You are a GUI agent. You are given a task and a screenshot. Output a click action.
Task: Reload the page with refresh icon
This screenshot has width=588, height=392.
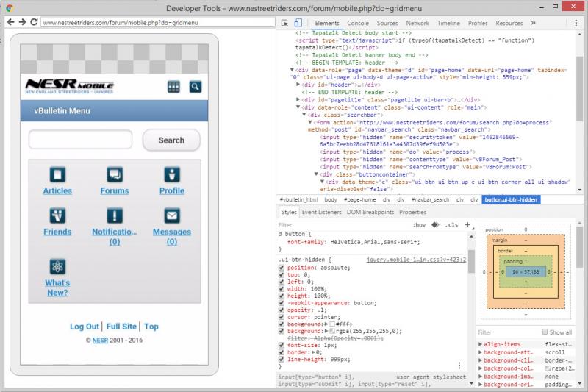(x=34, y=22)
